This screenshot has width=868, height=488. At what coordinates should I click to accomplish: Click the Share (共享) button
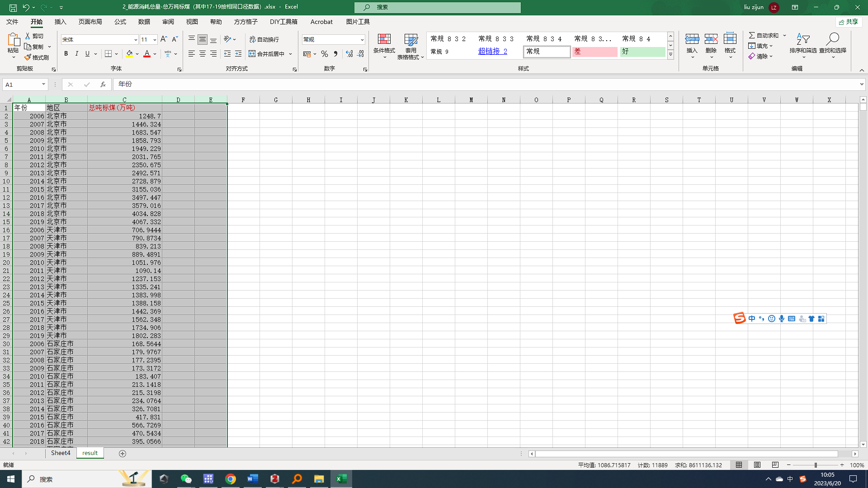(849, 22)
